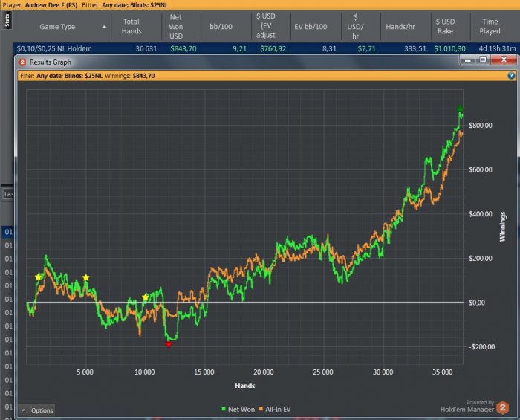Click the yellow star near 10 000 hands
The height and width of the screenshot is (420, 520).
click(146, 297)
